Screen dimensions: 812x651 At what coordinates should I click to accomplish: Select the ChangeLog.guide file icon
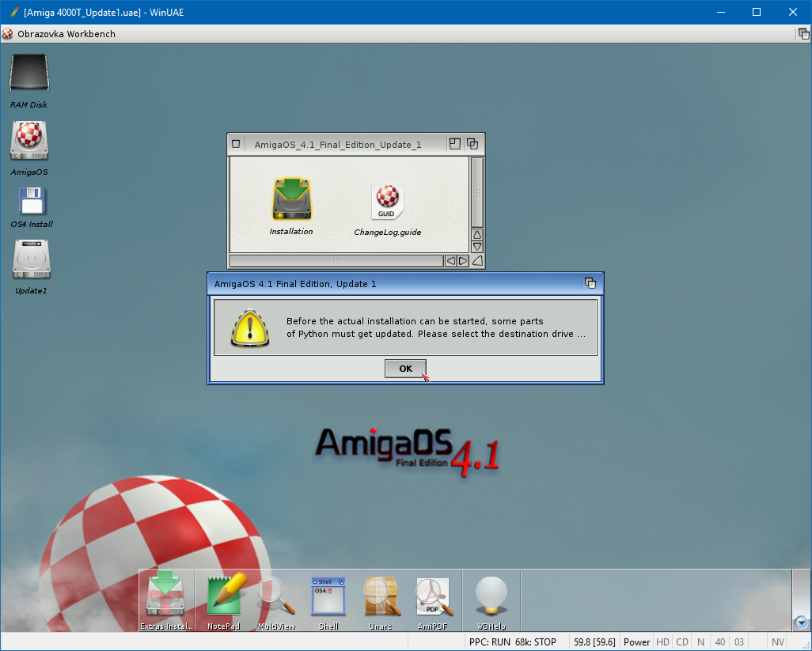(x=387, y=202)
